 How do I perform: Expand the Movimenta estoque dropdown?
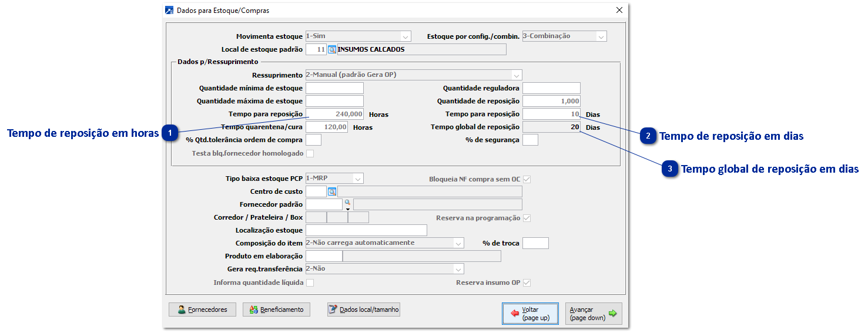tap(405, 36)
